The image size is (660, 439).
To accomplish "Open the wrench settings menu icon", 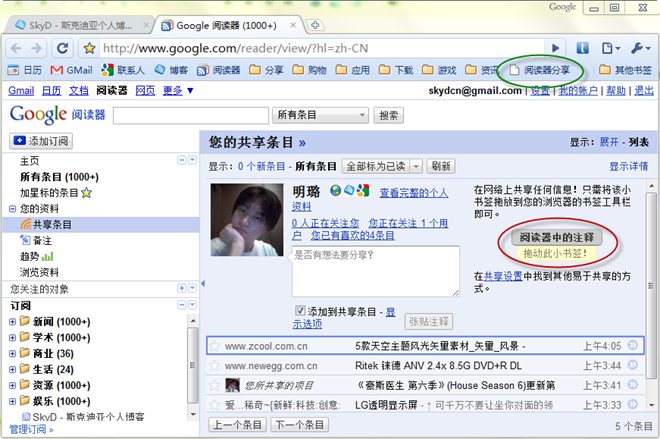I will [640, 47].
